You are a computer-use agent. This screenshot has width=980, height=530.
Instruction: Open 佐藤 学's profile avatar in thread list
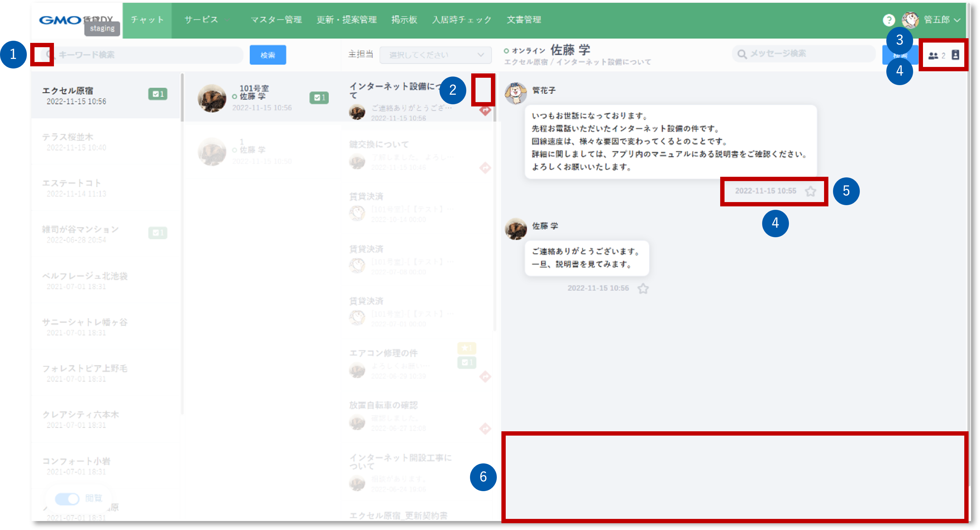(212, 98)
